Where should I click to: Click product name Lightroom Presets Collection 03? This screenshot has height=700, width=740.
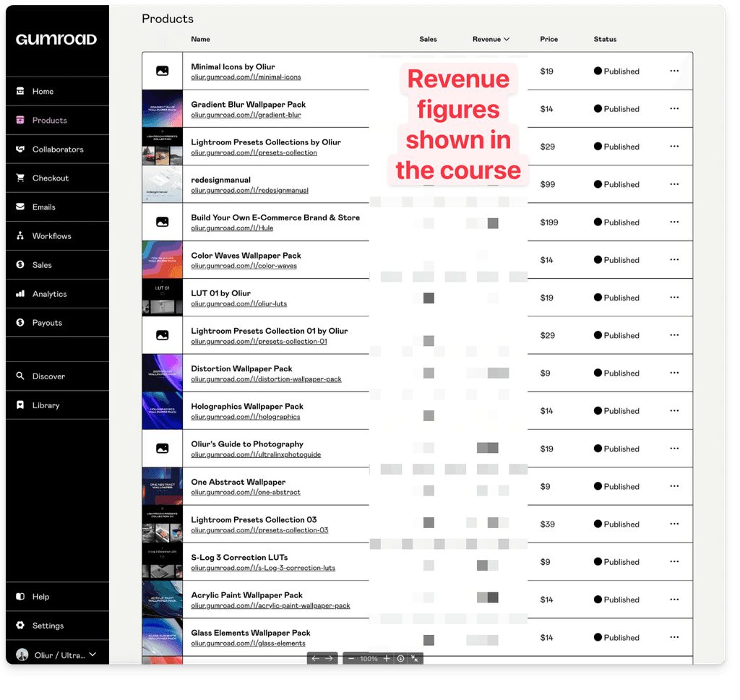[254, 519]
